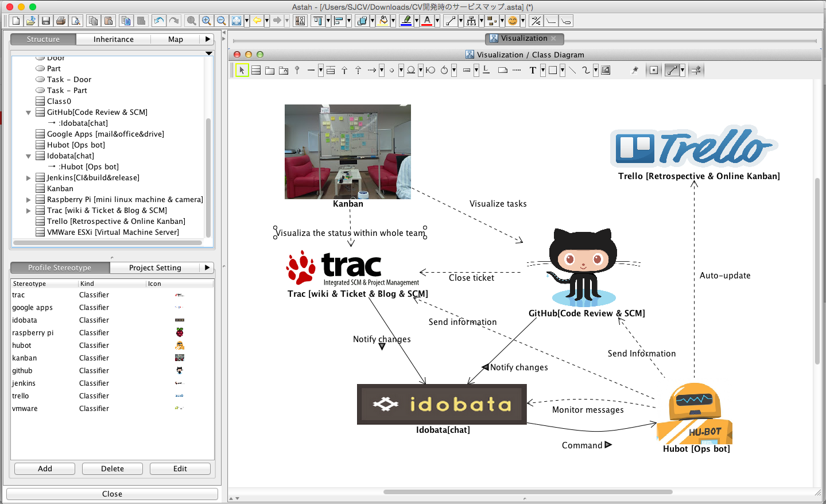Select the Class tool in diagram toolbar
This screenshot has width=826, height=504.
pos(256,71)
